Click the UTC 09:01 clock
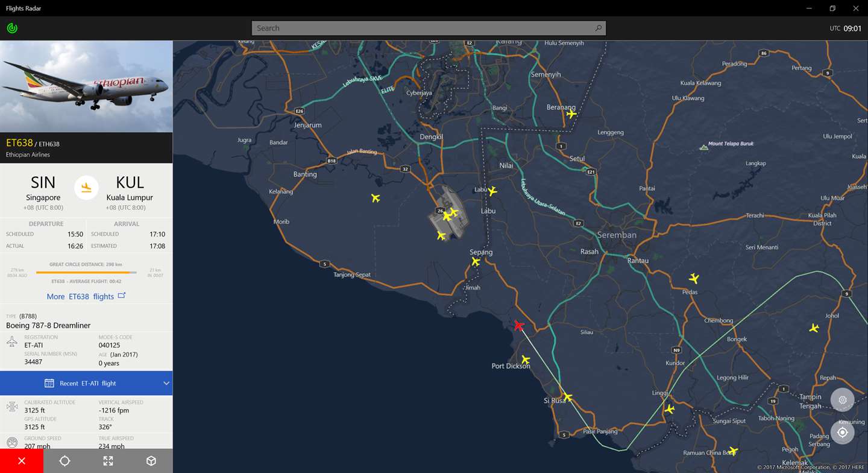868x473 pixels. pyautogui.click(x=846, y=28)
